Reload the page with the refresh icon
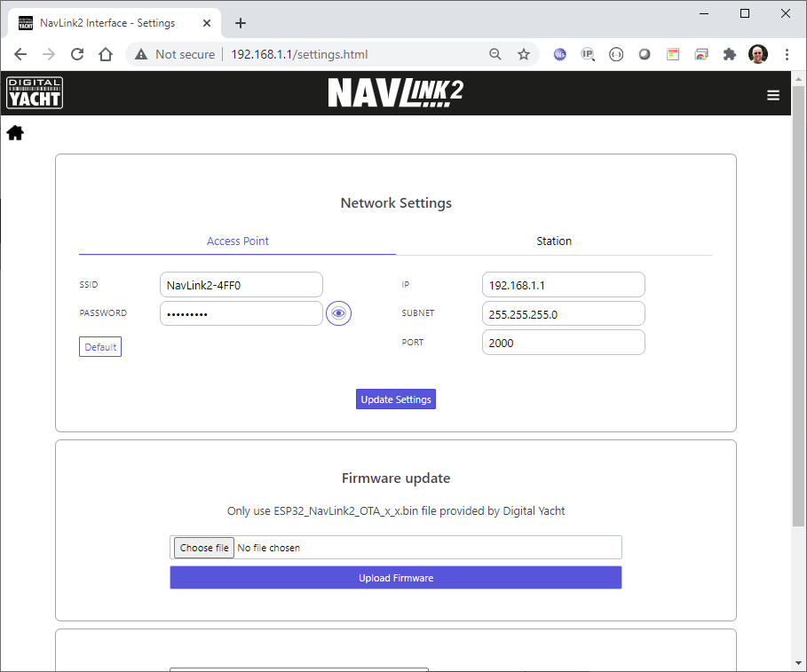Viewport: 807px width, 672px height. 77,54
